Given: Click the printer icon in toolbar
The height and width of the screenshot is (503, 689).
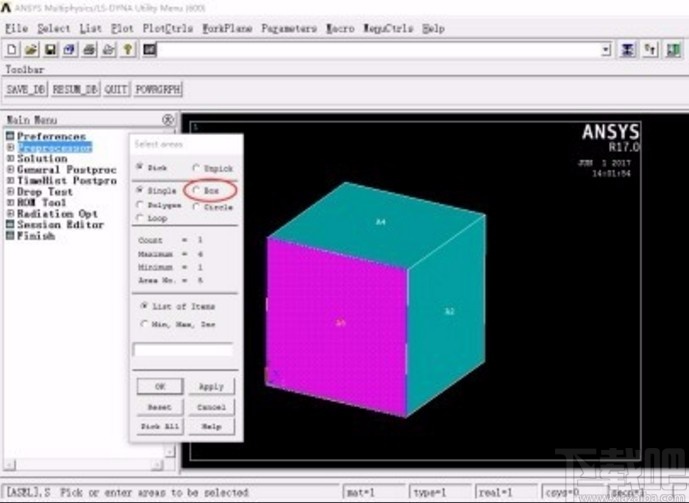Looking at the screenshot, I should click(89, 50).
